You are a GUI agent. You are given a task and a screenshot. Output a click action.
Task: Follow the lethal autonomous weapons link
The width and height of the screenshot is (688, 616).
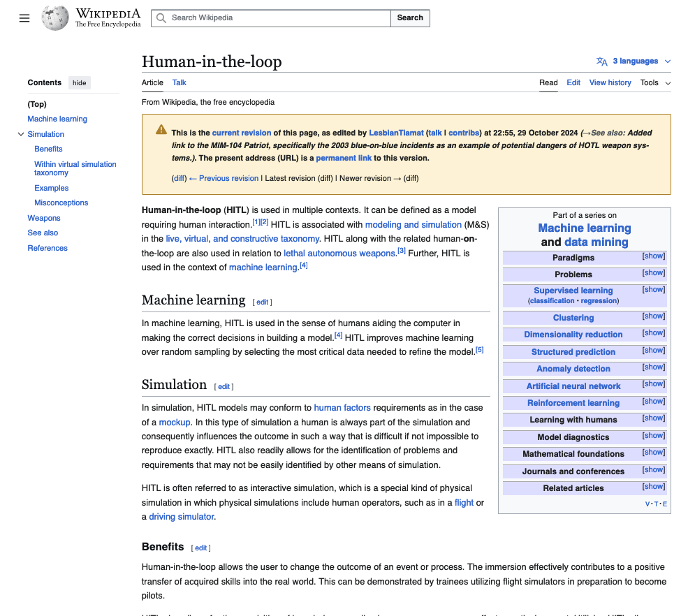[x=339, y=254]
